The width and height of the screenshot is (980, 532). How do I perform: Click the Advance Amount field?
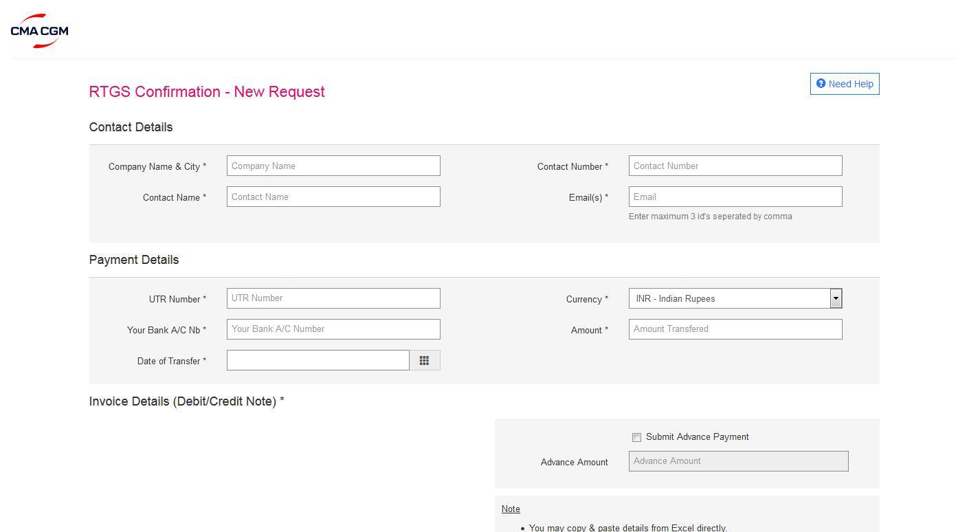(739, 461)
